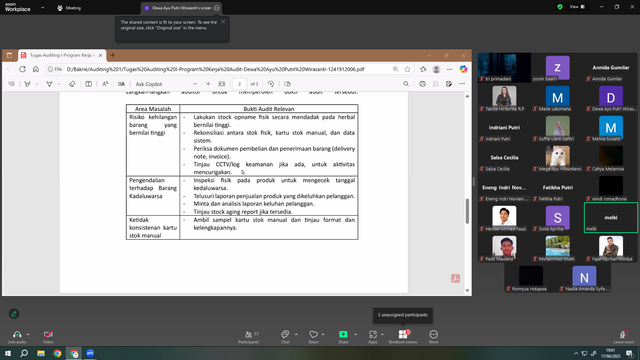This screenshot has height=360, width=640.
Task: Dismiss the shared content fit-to-screen tooltip
Action: (223, 22)
